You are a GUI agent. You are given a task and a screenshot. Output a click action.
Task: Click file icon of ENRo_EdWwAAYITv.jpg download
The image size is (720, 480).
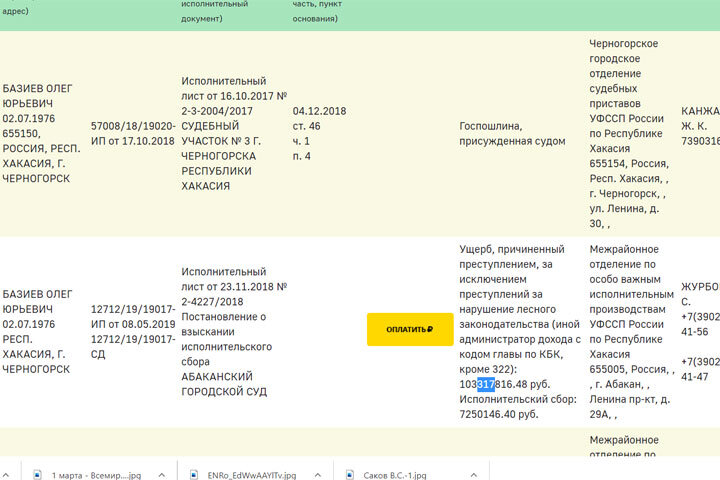(x=194, y=475)
